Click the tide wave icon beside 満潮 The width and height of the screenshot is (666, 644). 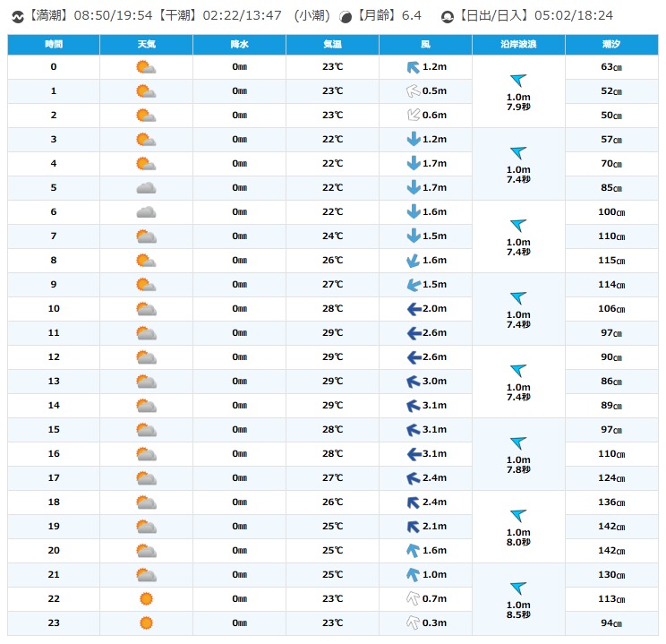point(17,17)
